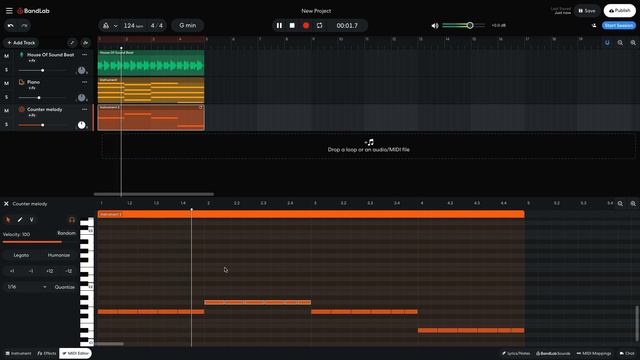This screenshot has height=360, width=640.
Task: Select the yellow Piano instrument region
Action: click(x=151, y=90)
